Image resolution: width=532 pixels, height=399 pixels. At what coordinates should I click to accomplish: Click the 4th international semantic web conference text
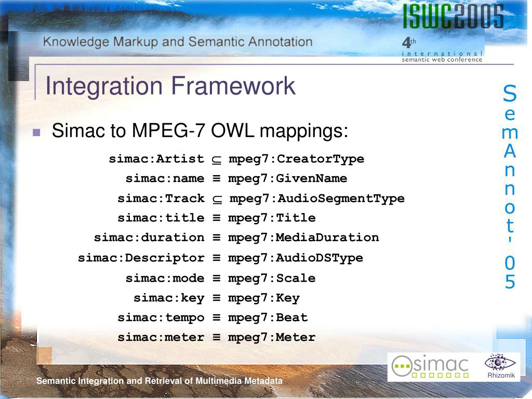tap(442, 50)
